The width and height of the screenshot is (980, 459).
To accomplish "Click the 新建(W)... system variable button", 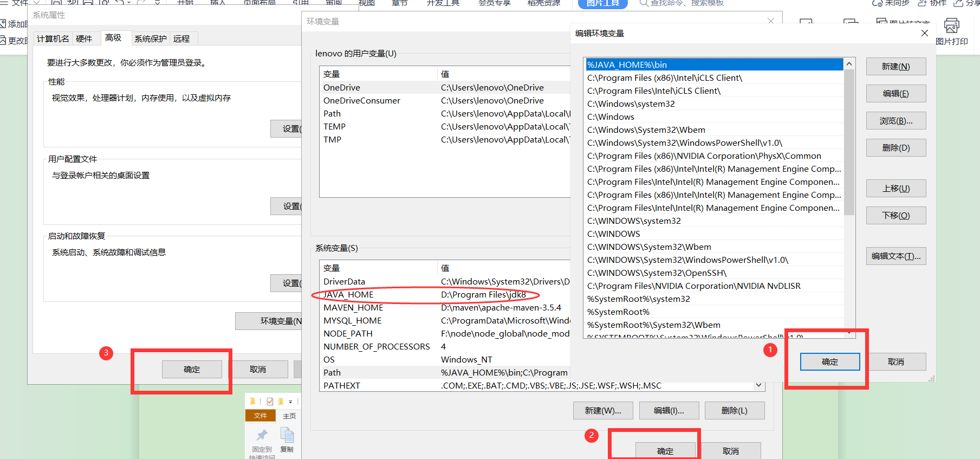I will [602, 410].
